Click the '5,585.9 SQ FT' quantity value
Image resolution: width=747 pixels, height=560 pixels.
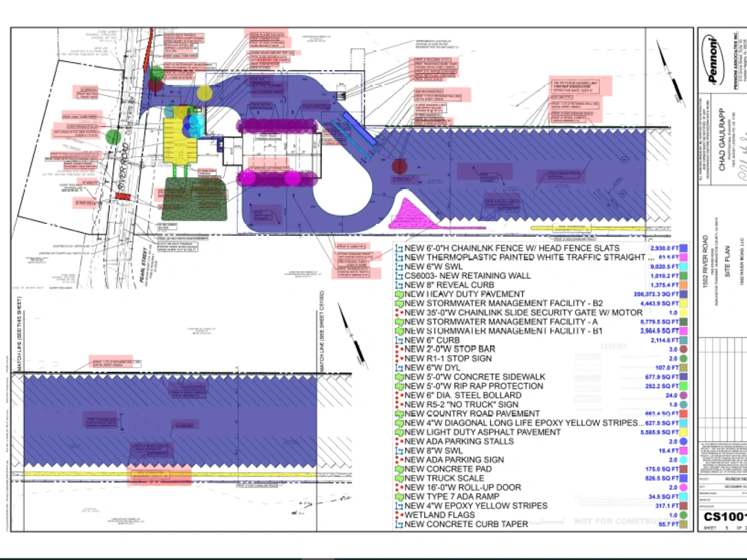[660, 432]
